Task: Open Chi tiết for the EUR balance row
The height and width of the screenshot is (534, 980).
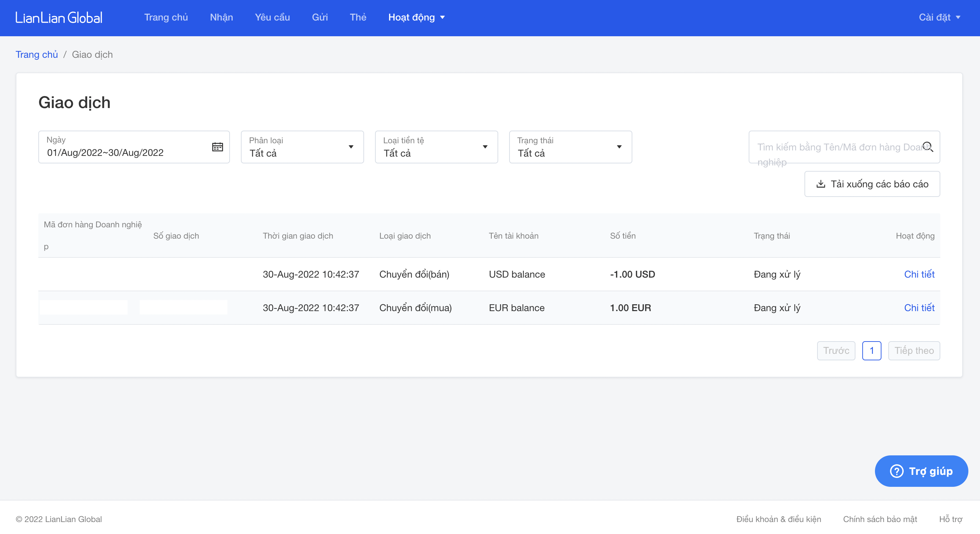Action: [x=919, y=307]
